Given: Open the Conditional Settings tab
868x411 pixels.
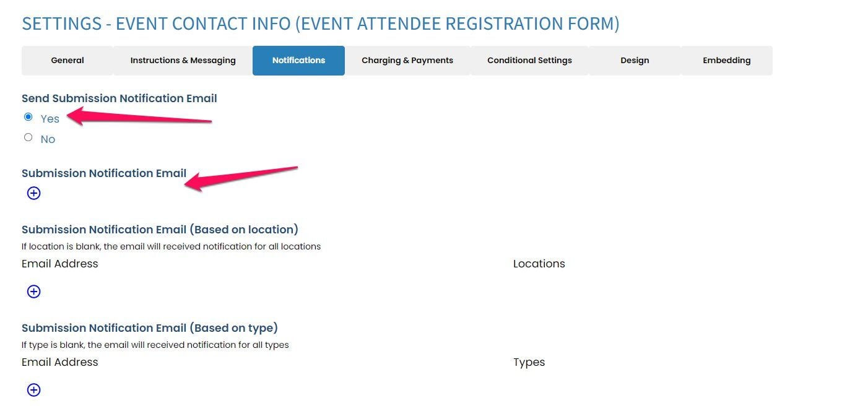Looking at the screenshot, I should point(529,61).
